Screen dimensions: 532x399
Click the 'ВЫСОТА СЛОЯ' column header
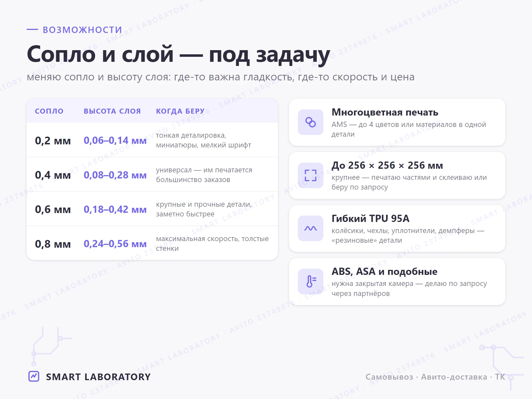tap(112, 111)
